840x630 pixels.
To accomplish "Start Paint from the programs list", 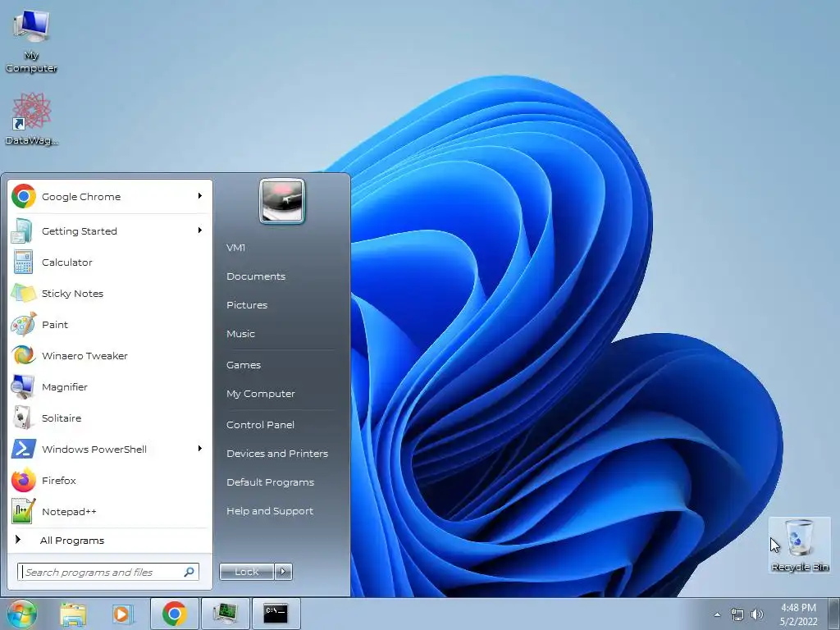I will point(110,325).
